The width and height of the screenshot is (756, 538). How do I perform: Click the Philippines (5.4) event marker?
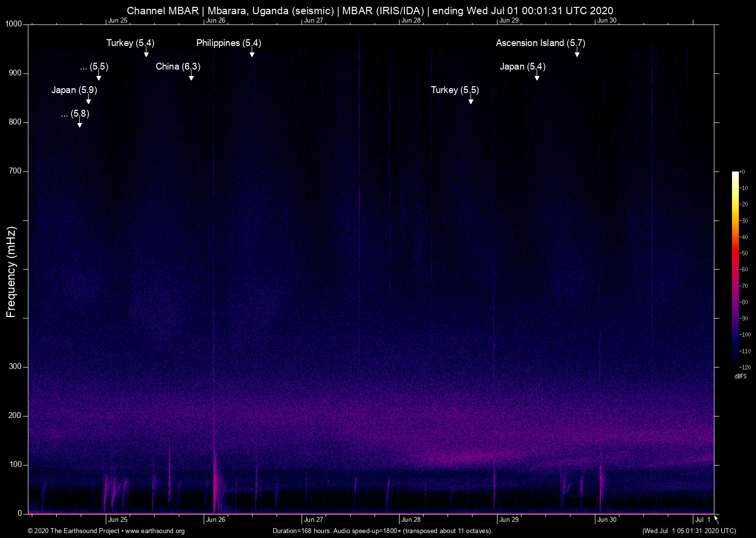(253, 53)
